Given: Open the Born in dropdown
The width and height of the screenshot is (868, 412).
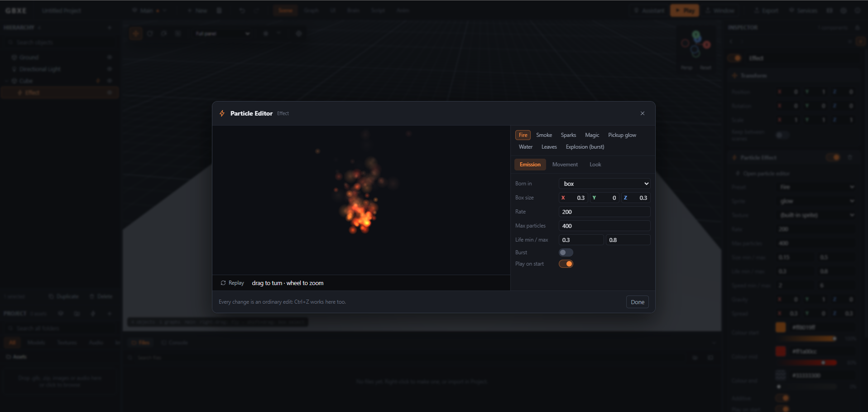Looking at the screenshot, I should pos(604,184).
